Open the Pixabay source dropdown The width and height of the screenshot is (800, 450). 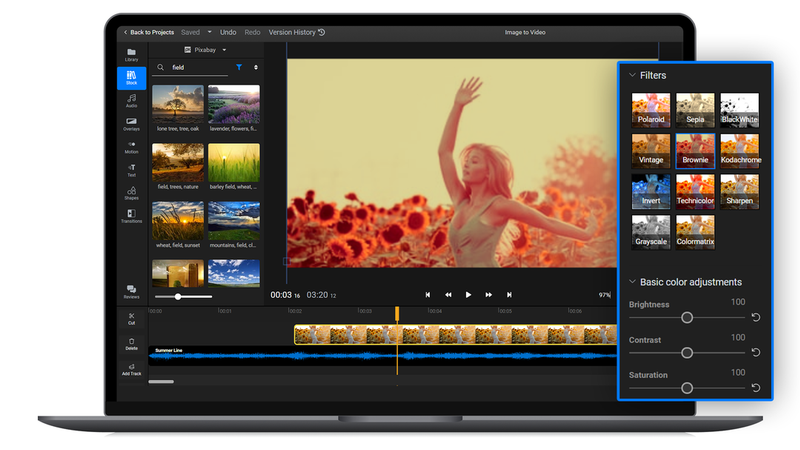(206, 49)
